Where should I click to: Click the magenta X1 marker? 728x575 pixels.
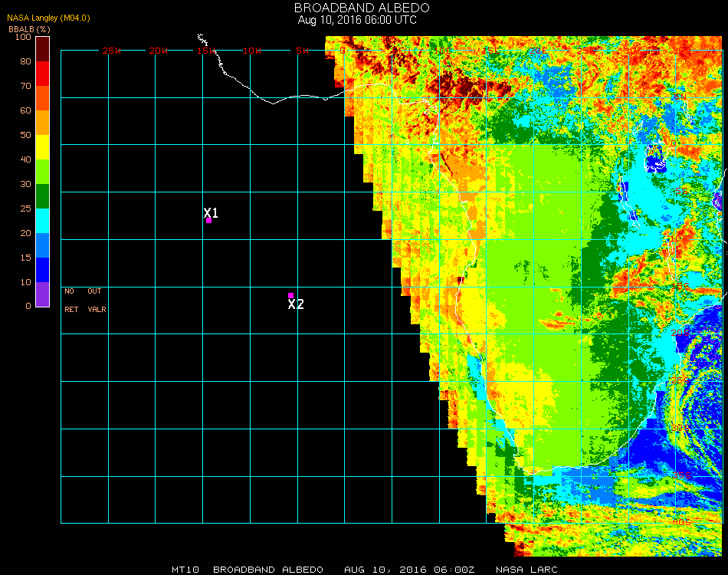(208, 221)
